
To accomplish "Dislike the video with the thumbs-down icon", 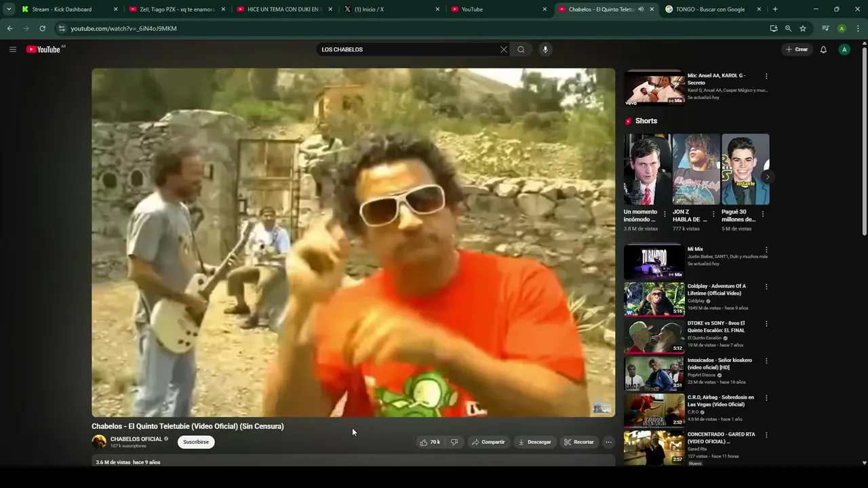I will click(x=454, y=442).
